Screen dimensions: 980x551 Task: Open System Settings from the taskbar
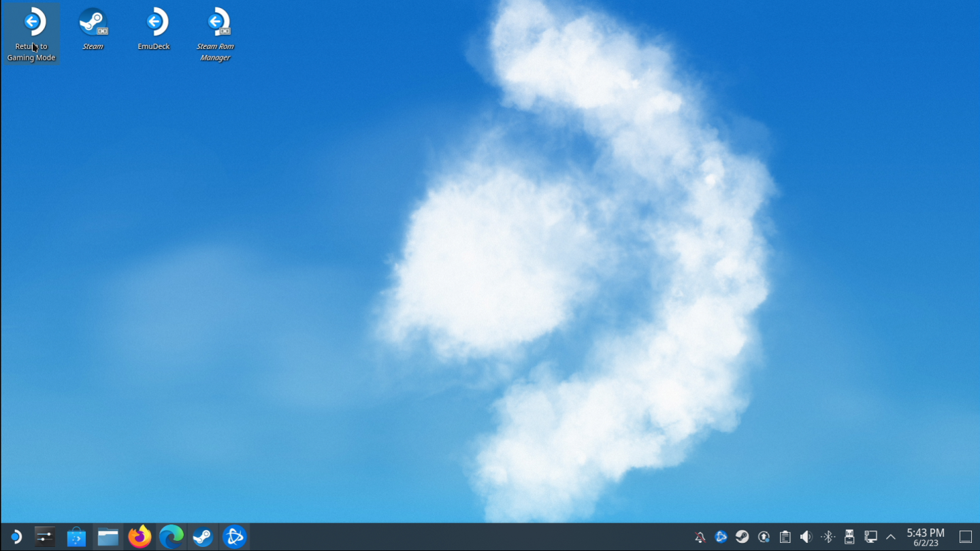click(x=45, y=537)
